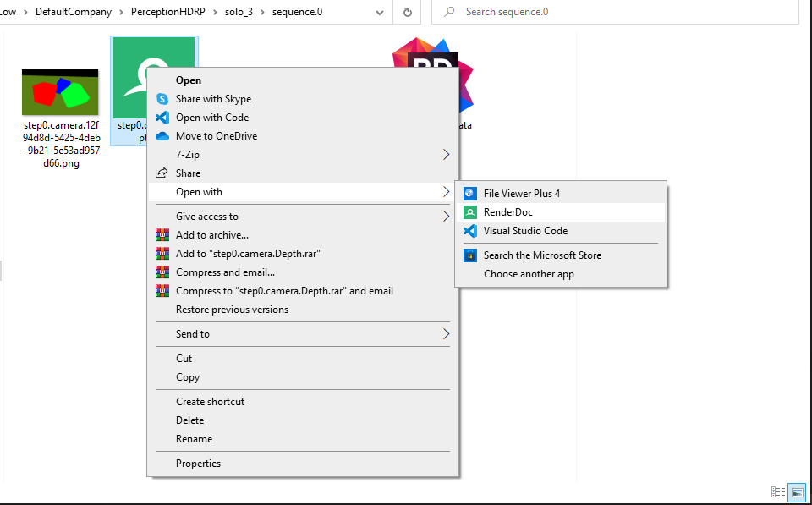Open address bar history dropdown chevron
This screenshot has width=812, height=505.
pos(378,13)
